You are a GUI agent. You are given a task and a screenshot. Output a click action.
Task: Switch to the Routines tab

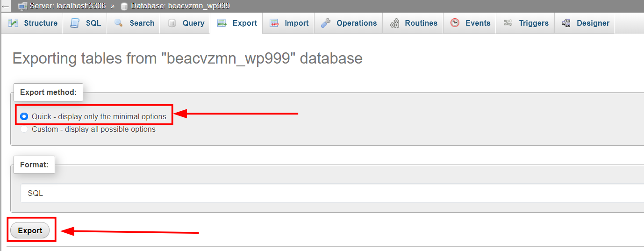coord(413,23)
